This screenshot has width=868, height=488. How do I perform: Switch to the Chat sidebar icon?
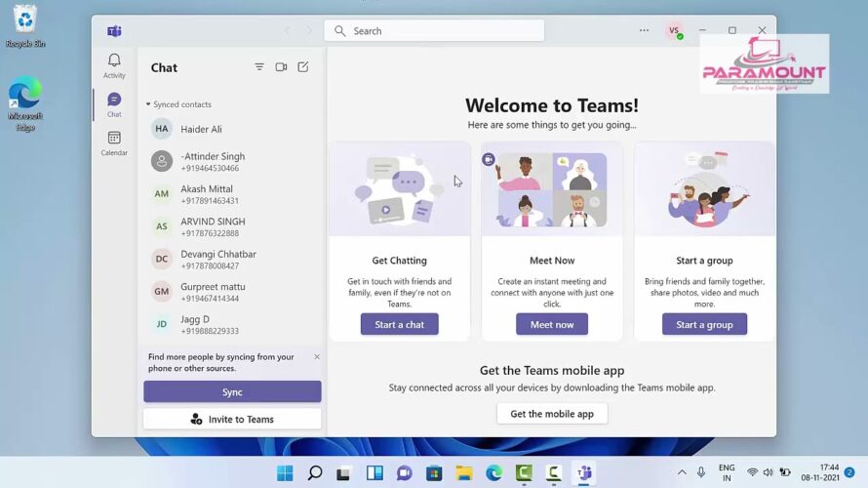click(114, 104)
